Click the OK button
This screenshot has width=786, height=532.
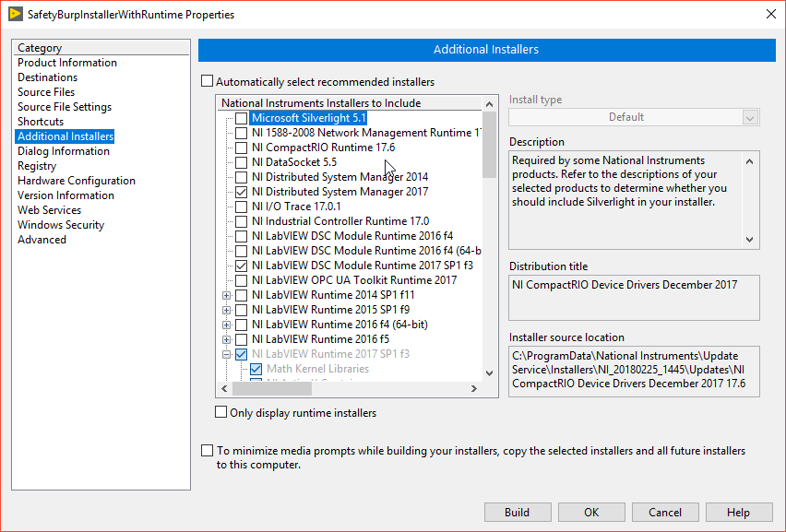click(x=591, y=513)
